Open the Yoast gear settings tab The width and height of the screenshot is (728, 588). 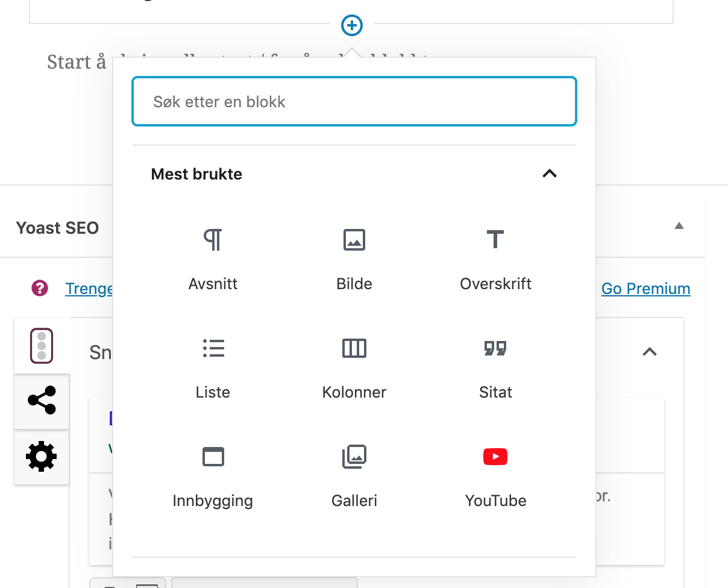42,456
